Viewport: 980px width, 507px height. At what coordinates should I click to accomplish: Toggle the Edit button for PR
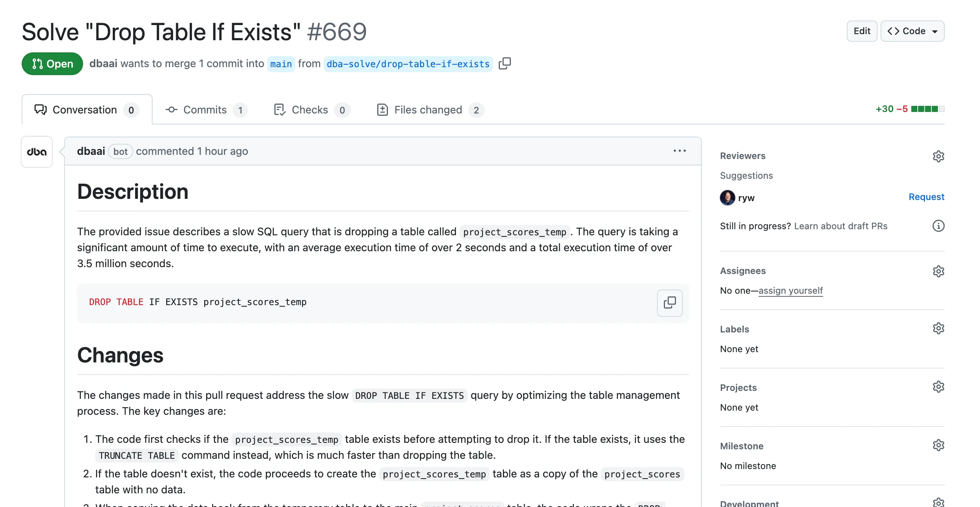(x=862, y=30)
